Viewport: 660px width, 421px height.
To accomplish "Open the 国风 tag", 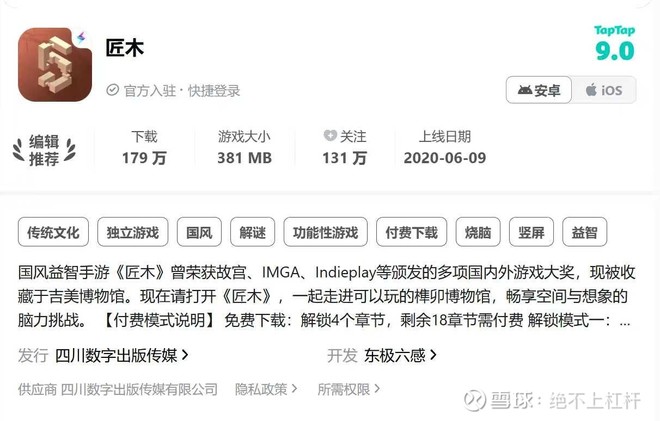I will coord(199,232).
